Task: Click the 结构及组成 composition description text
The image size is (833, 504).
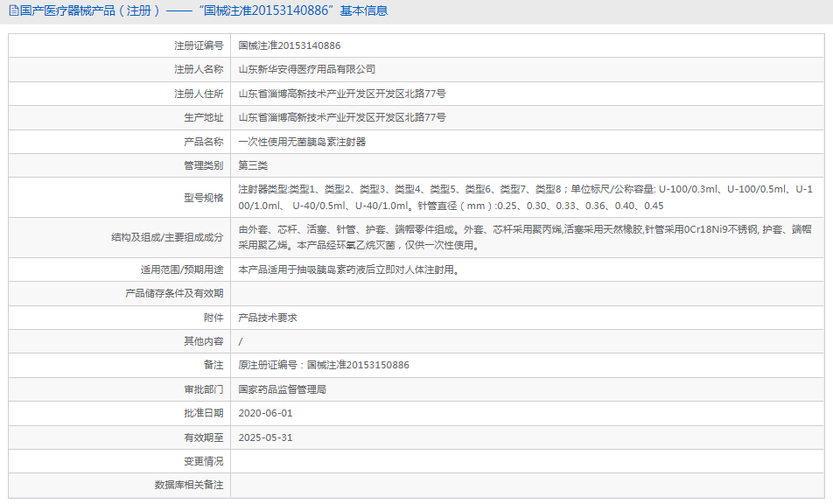Action: click(x=525, y=237)
